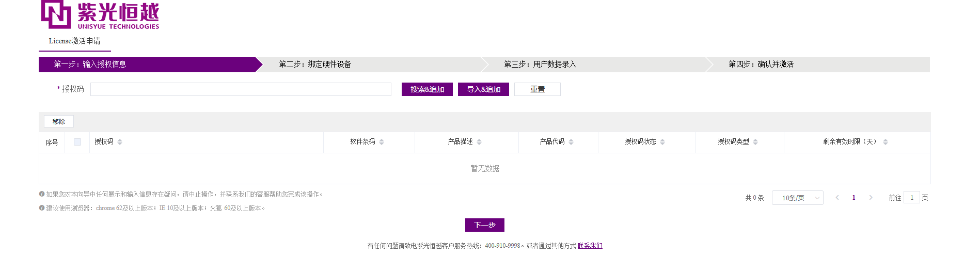Sort table by 授权码 column icon
Screen dimensions: 980x272
(120, 142)
